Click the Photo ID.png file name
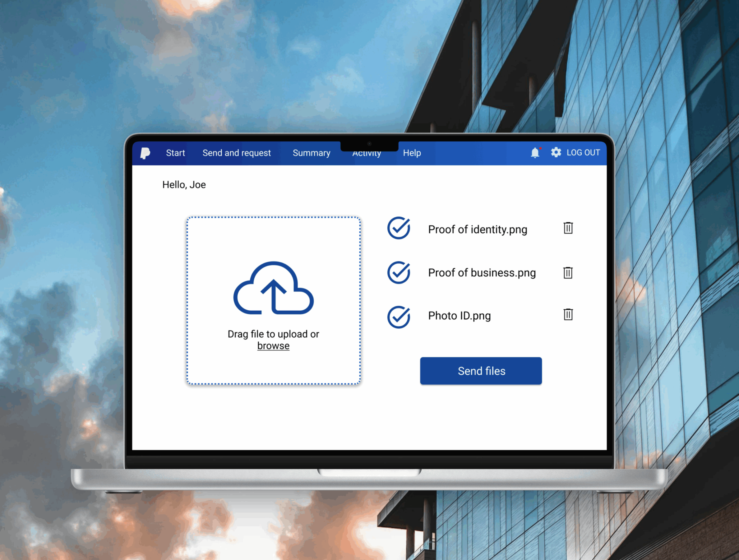This screenshot has height=560, width=739. coord(459,316)
